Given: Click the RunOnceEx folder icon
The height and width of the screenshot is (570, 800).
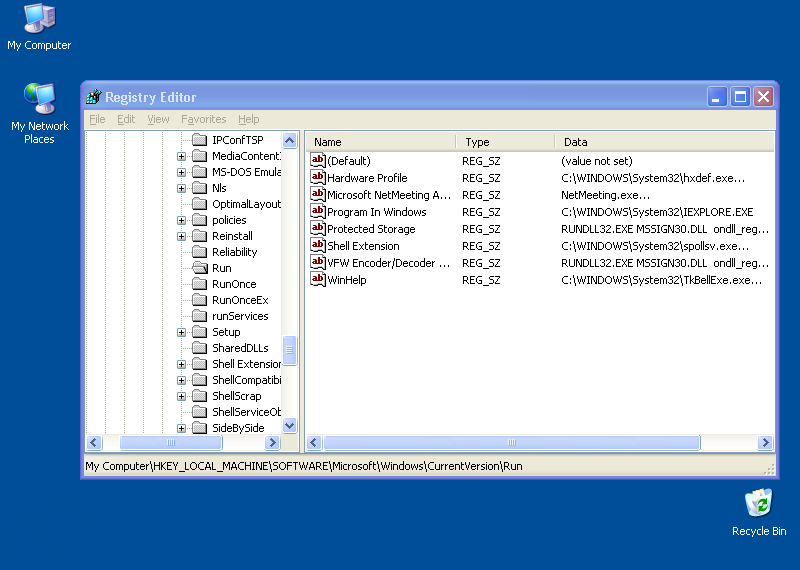Looking at the screenshot, I should (x=199, y=300).
